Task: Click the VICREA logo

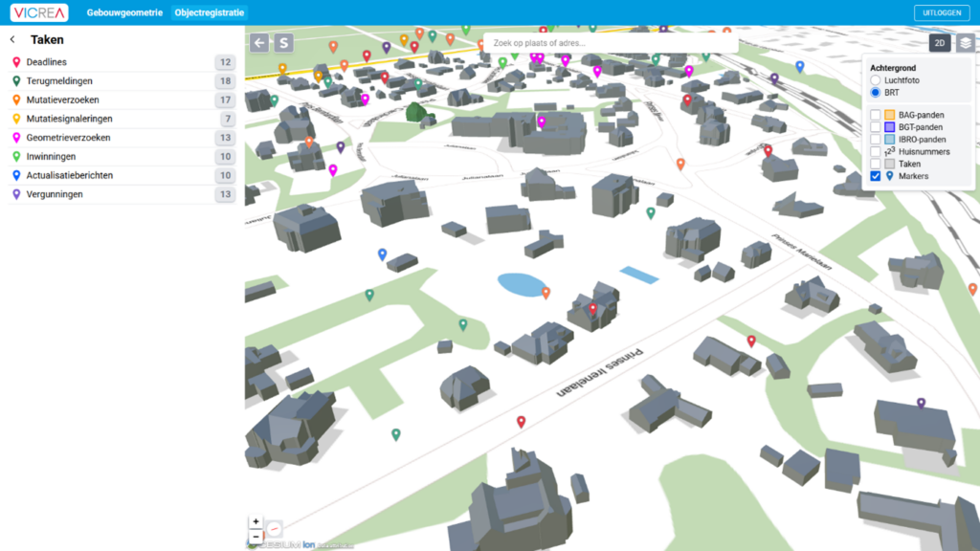Action: click(40, 13)
